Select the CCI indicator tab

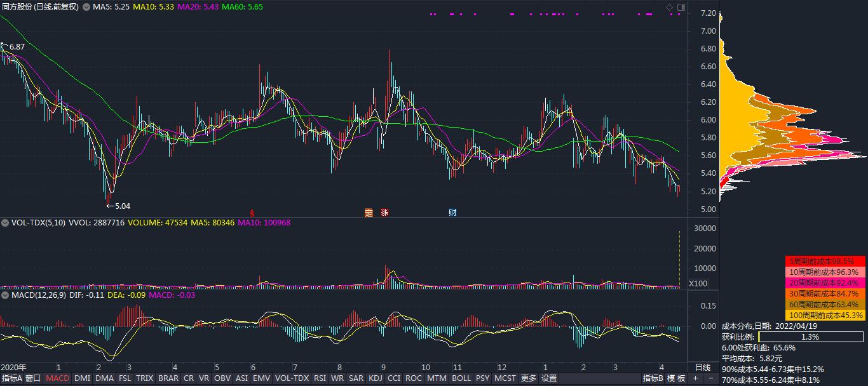click(x=394, y=378)
